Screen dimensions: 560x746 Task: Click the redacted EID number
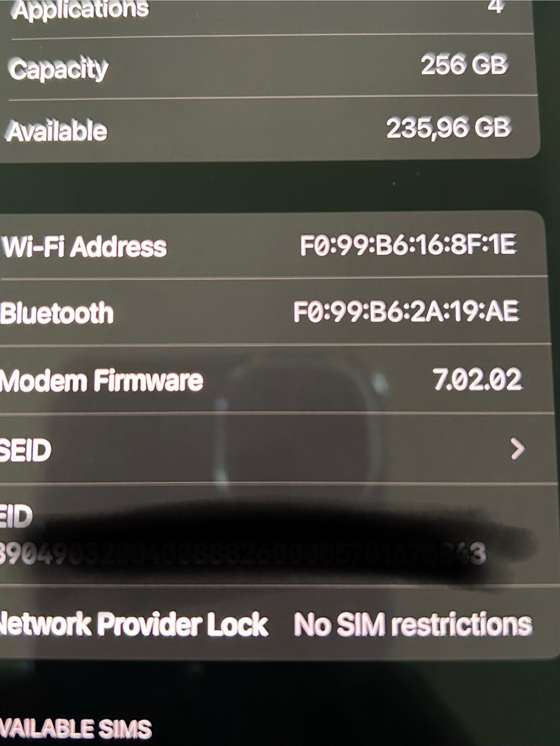[x=243, y=553]
